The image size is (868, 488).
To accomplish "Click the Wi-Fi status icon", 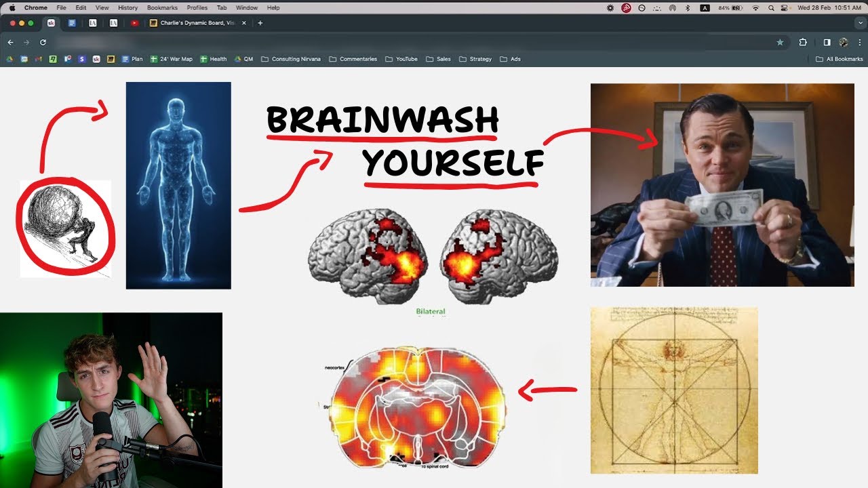I will coord(755,7).
